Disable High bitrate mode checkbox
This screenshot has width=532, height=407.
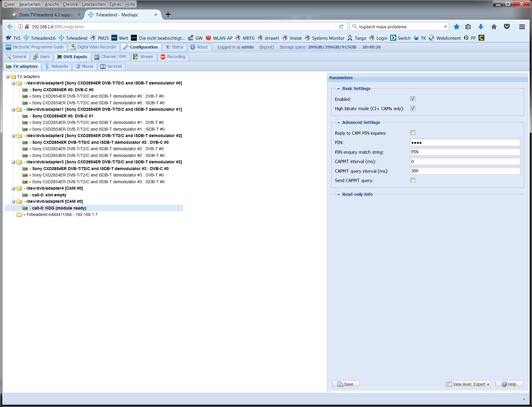[x=413, y=108]
